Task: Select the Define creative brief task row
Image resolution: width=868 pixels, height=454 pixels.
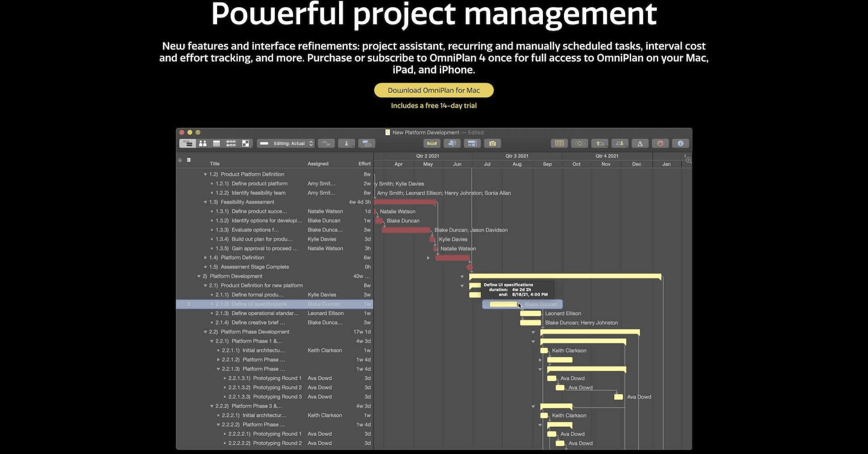Action: click(274, 323)
